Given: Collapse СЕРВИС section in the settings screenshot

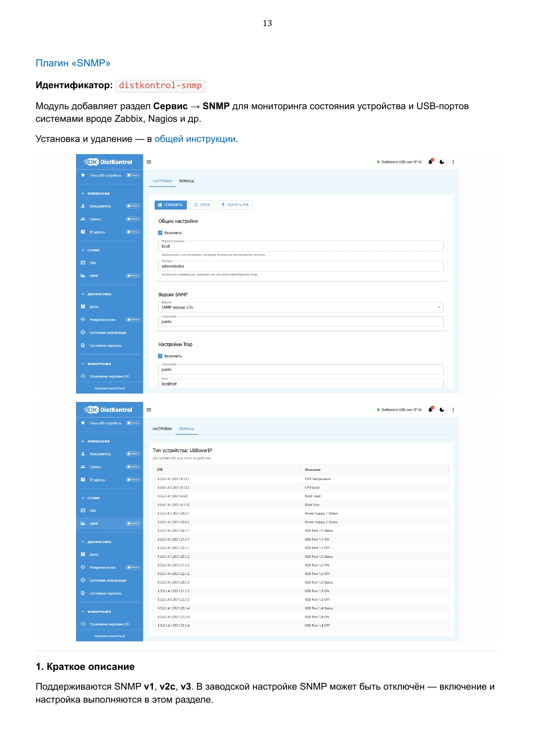Looking at the screenshot, I should tap(83, 250).
